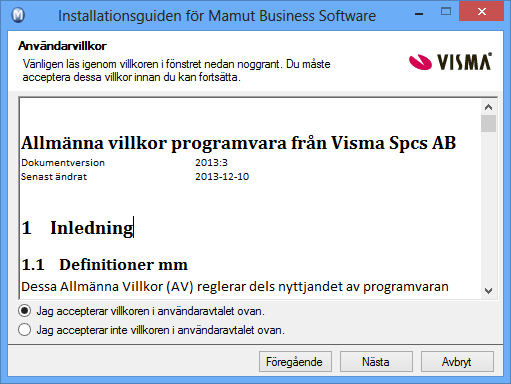The width and height of the screenshot is (511, 384).
Task: Click the 'Dessa Allmänna Villkor (AV)' paragraph text
Action: (x=235, y=287)
